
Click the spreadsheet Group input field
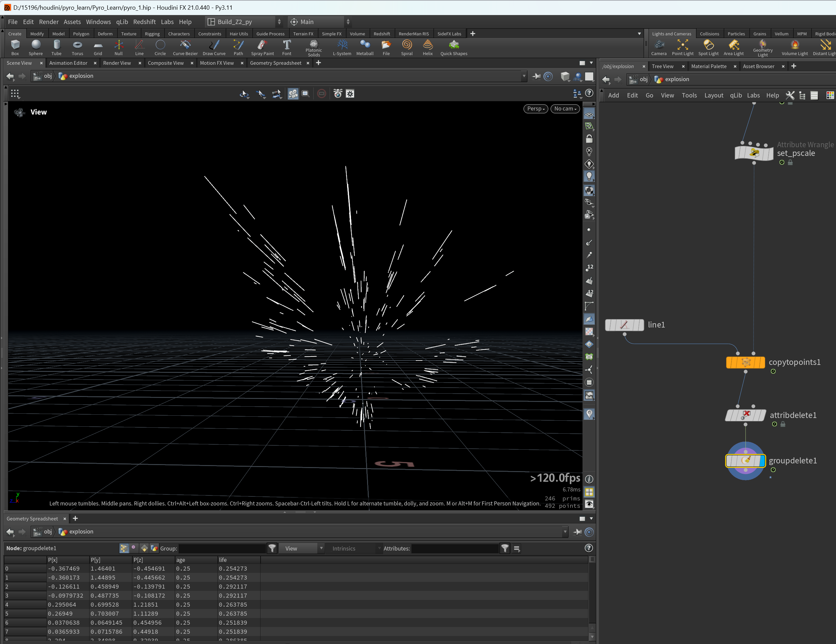point(222,548)
